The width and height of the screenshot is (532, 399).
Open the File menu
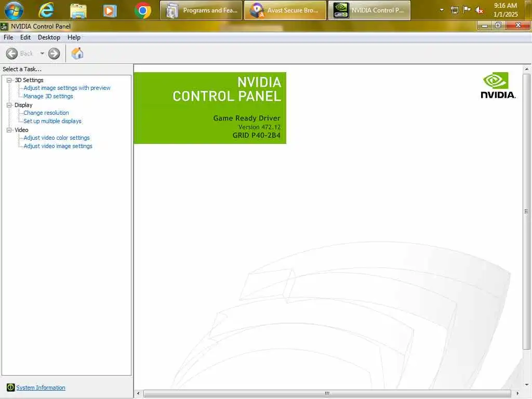8,37
